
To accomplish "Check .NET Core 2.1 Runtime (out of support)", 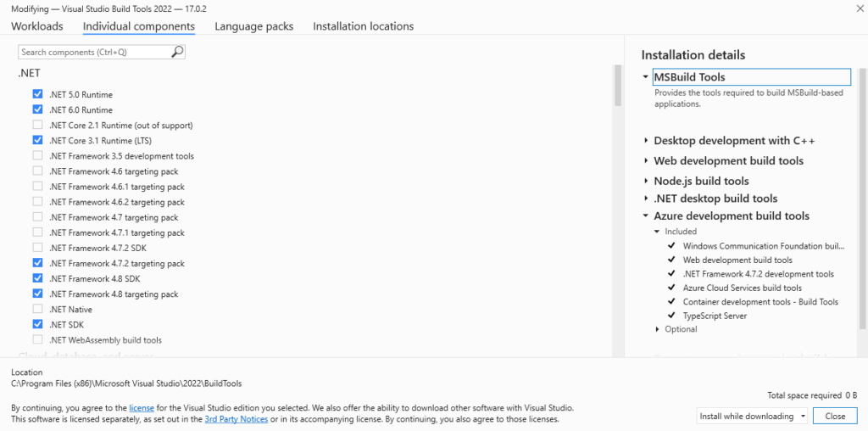I will tap(37, 125).
